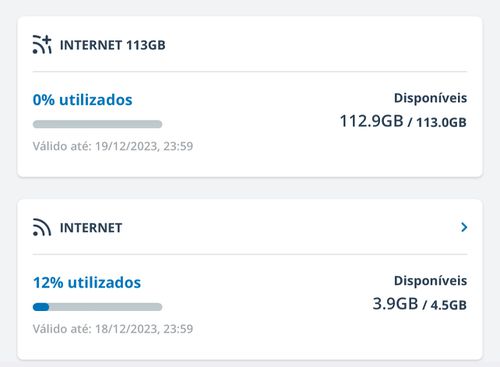Select the INTERNET 113GB heading
The image size is (500, 367).
tap(112, 45)
